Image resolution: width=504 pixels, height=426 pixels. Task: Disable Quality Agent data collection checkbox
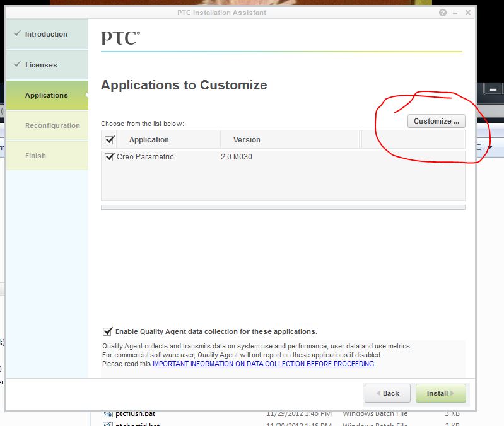click(107, 331)
